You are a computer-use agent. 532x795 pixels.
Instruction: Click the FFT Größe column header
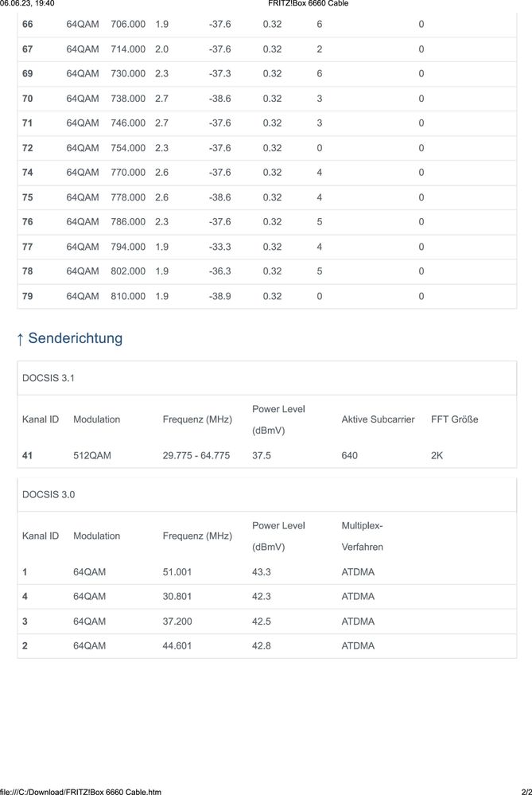click(454, 419)
